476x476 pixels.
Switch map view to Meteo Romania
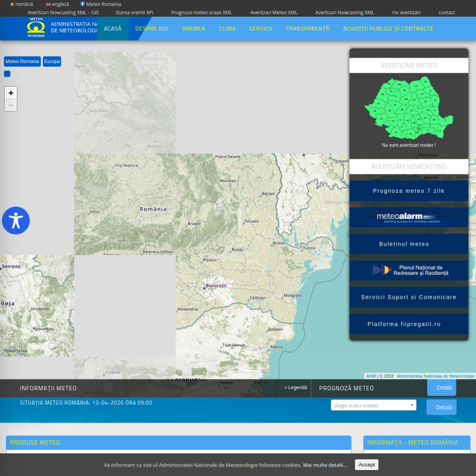click(23, 61)
